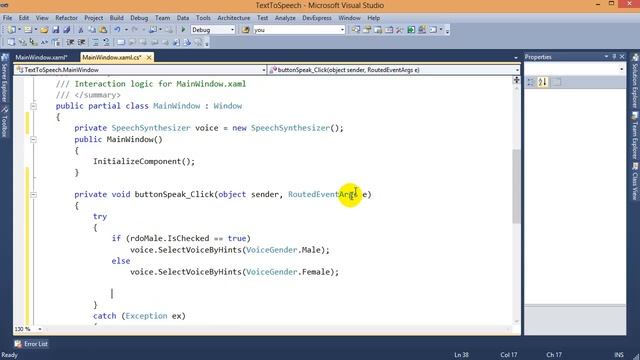Click the editor vertical scrollbar thumb

tap(516, 187)
